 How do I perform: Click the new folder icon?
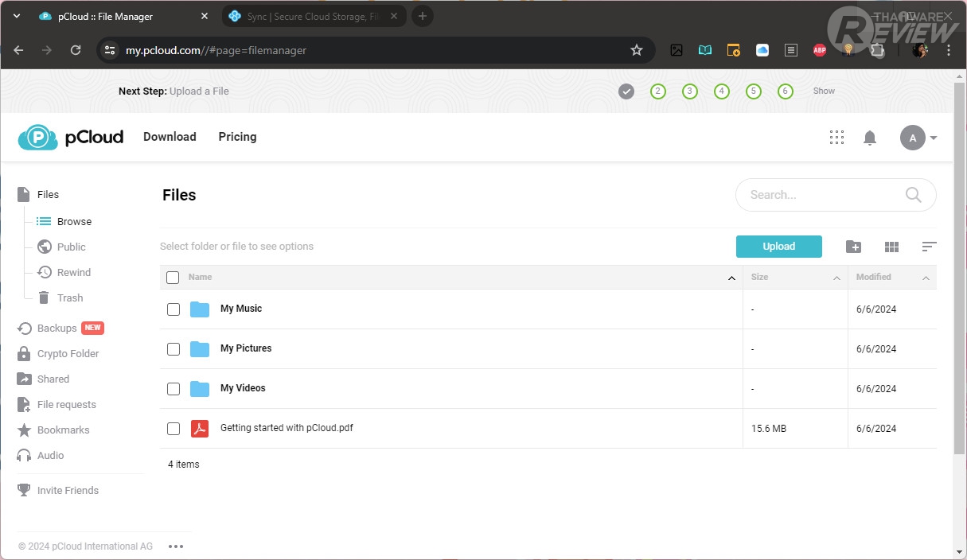point(853,247)
